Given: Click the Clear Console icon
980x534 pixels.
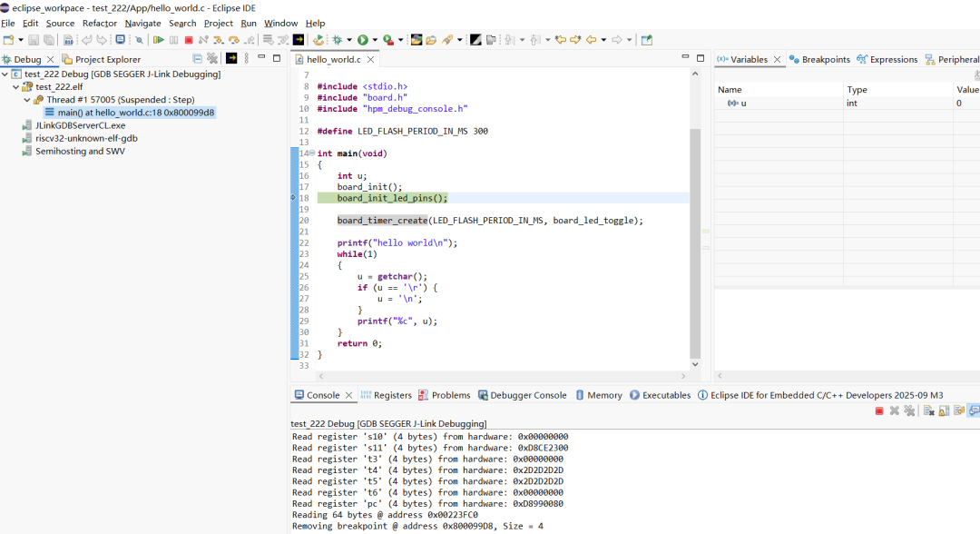Looking at the screenshot, I should [x=929, y=410].
